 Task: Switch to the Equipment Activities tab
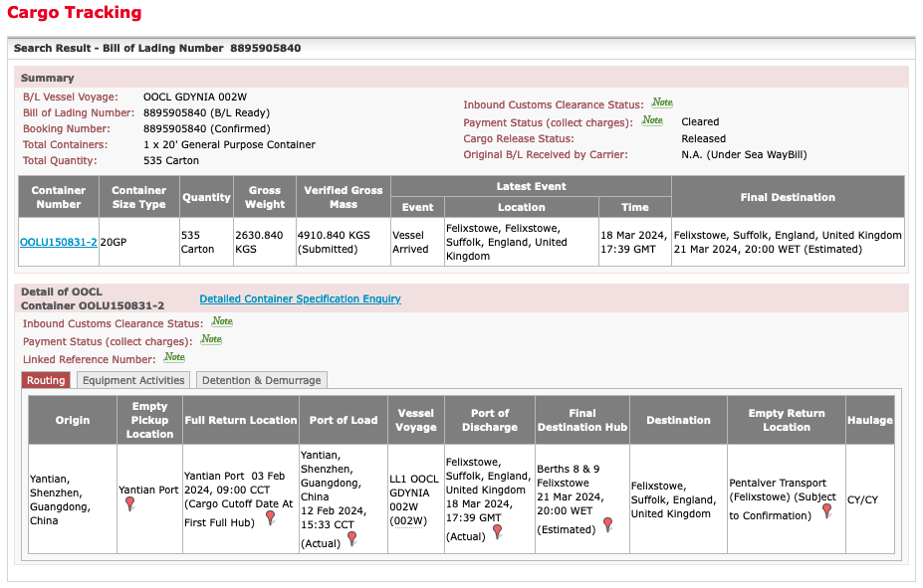point(133,380)
